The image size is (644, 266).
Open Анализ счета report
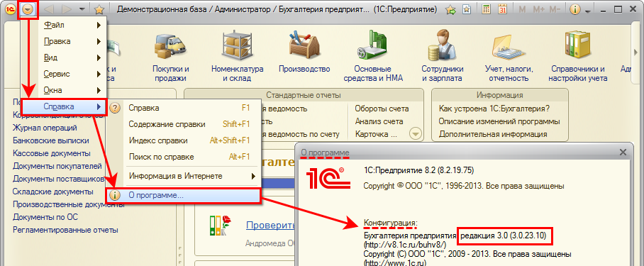click(379, 121)
